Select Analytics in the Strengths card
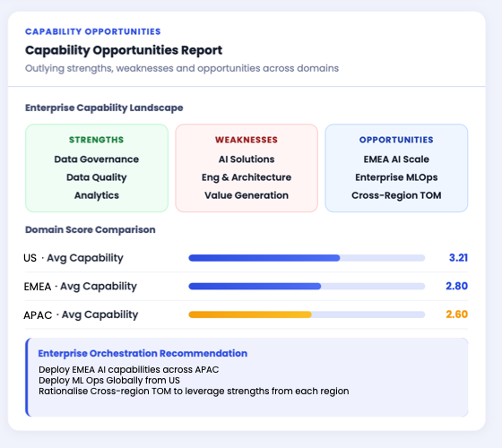 [x=97, y=195]
